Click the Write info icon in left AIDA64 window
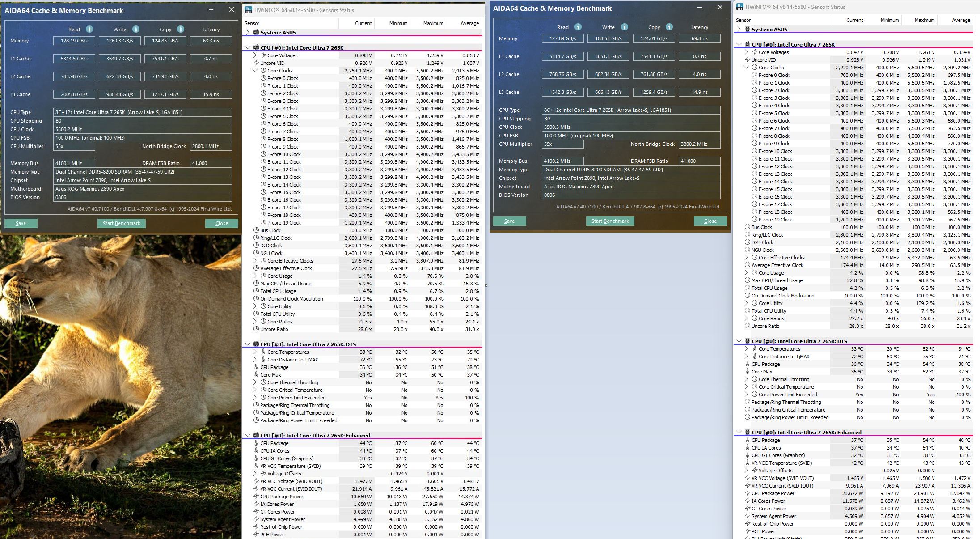 [x=135, y=29]
